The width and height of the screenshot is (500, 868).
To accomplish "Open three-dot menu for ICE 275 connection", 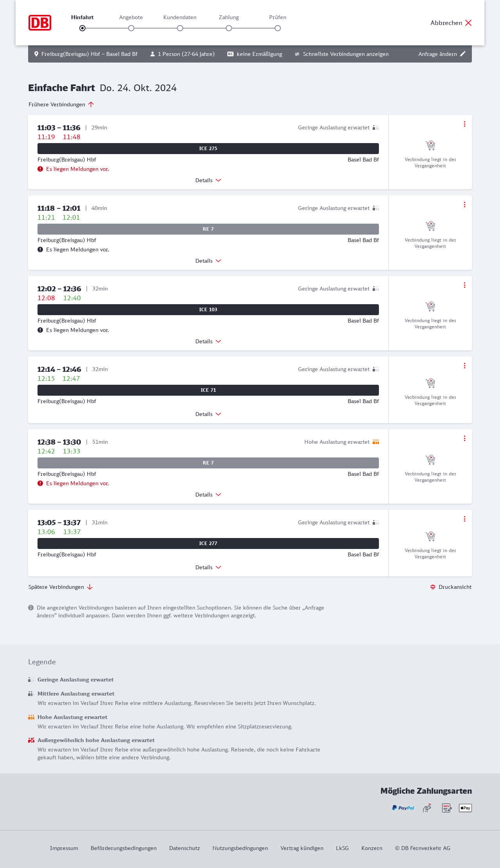I will pos(464,124).
